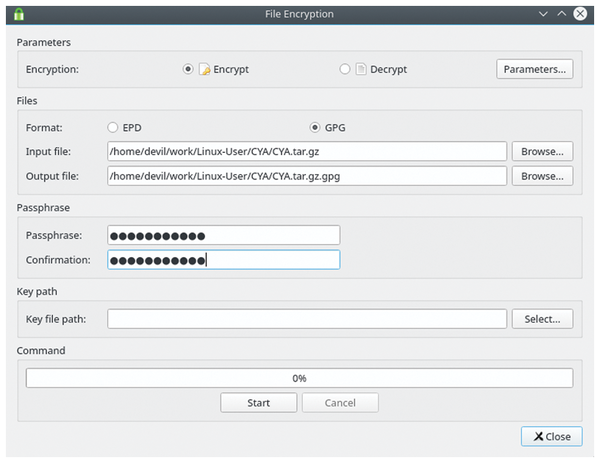600x463 pixels.
Task: Click the empty Key file path field
Action: pos(307,319)
